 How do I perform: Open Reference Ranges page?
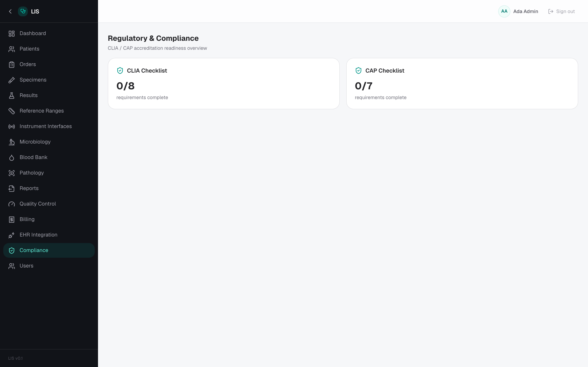49,111
